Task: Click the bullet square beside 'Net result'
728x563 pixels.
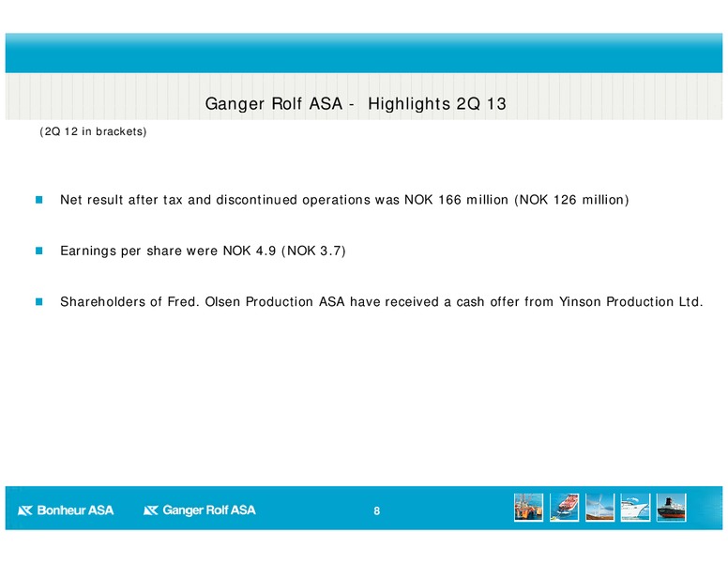Action: pyautogui.click(x=39, y=200)
